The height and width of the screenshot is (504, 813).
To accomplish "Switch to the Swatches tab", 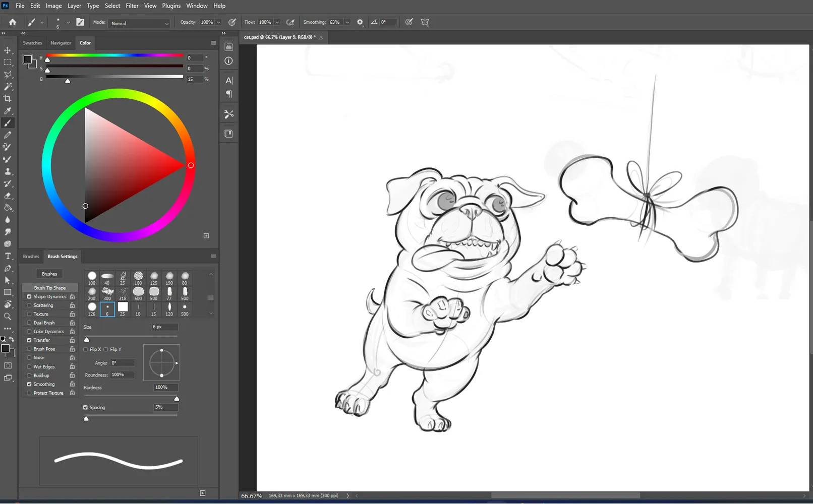I will [x=32, y=43].
